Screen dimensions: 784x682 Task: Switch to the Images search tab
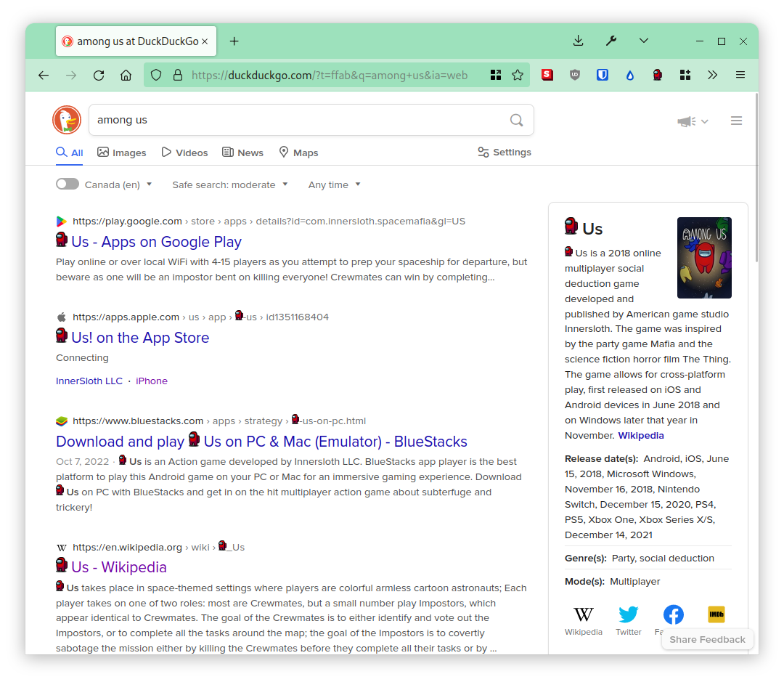pos(122,153)
